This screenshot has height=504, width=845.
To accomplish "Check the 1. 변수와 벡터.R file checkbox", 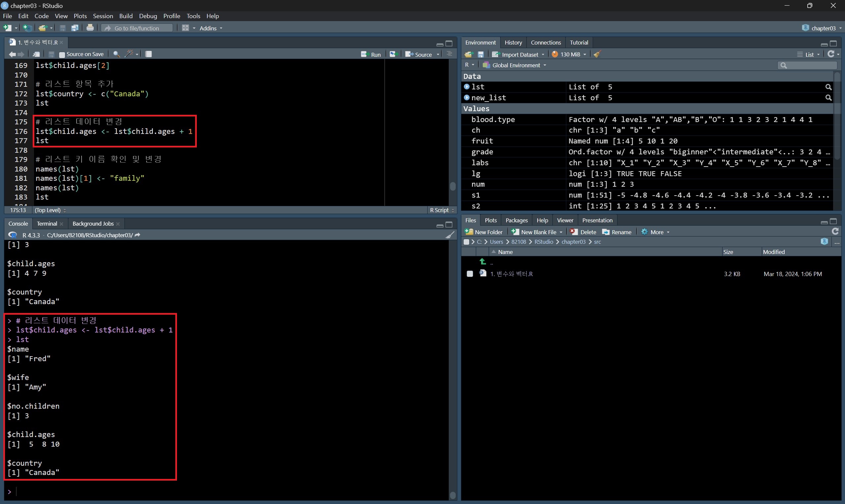I will coord(470,274).
